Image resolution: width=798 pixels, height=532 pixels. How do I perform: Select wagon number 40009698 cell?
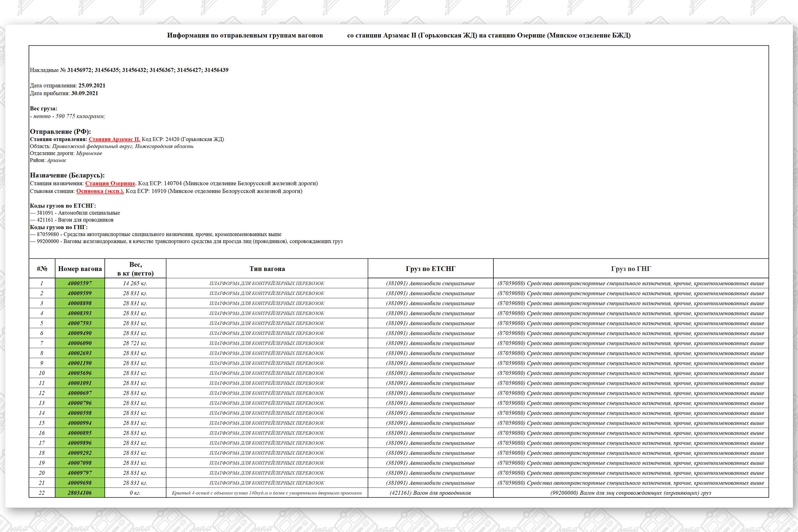coord(80,483)
